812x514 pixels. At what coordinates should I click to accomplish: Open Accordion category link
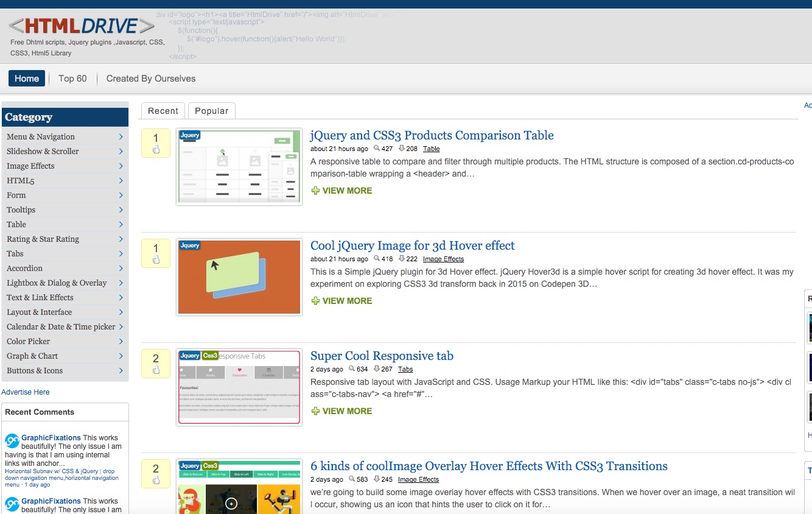24,269
